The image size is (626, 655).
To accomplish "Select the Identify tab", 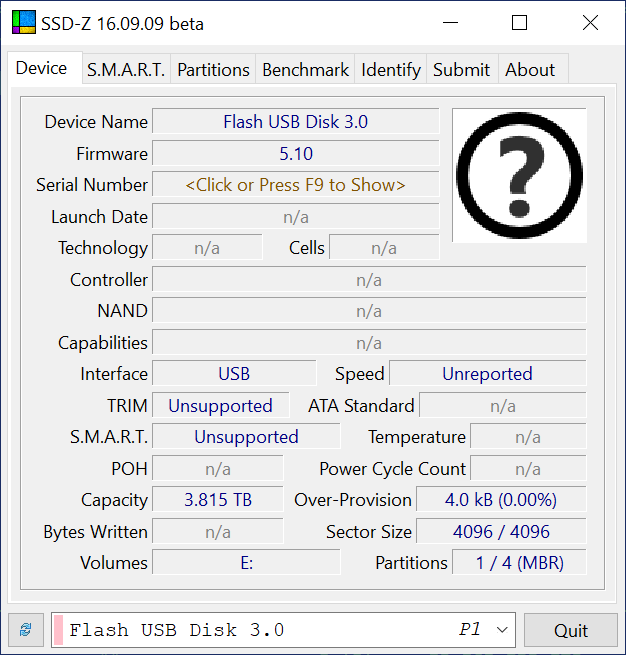I will [x=391, y=70].
